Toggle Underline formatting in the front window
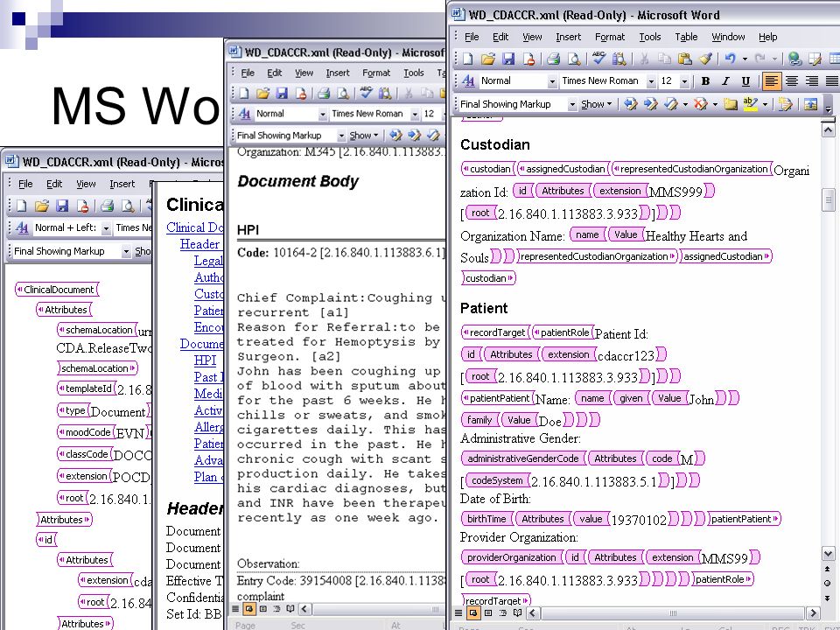Screen dimensions: 840x630 click(745, 80)
